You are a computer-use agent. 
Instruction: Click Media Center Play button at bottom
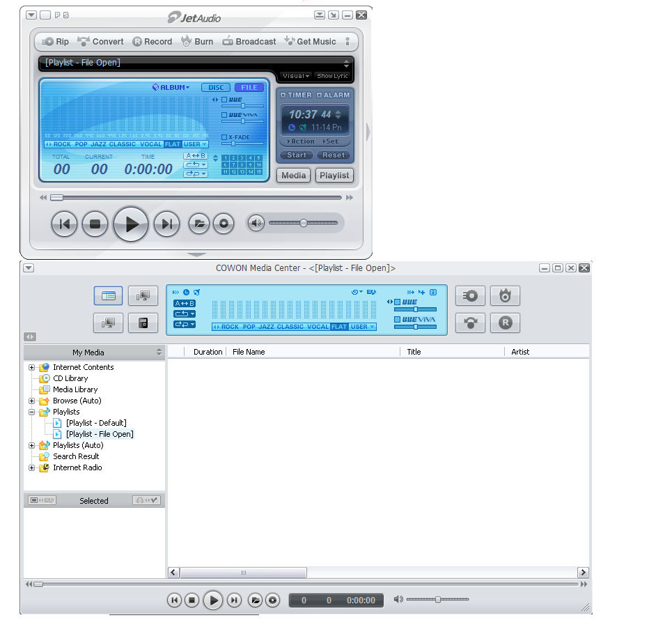click(213, 600)
